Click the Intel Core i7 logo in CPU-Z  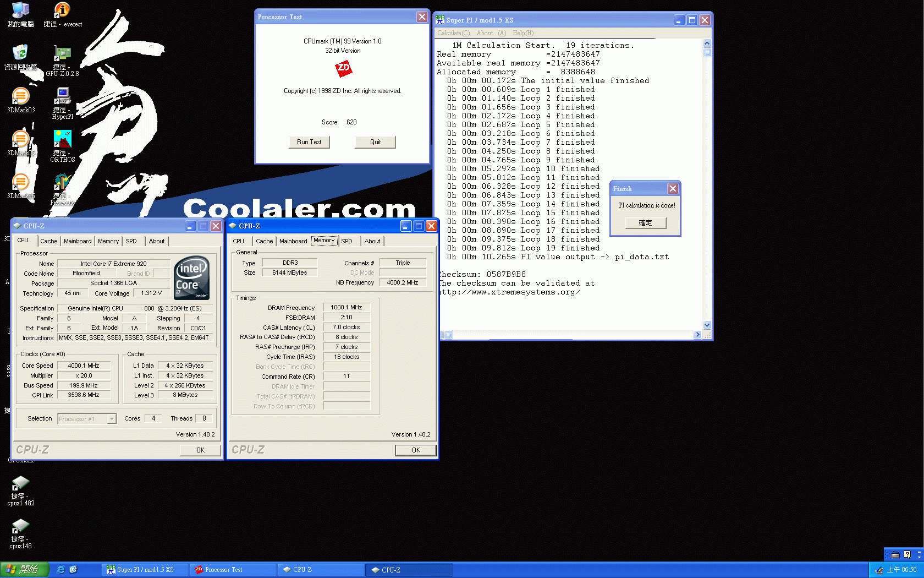point(191,277)
